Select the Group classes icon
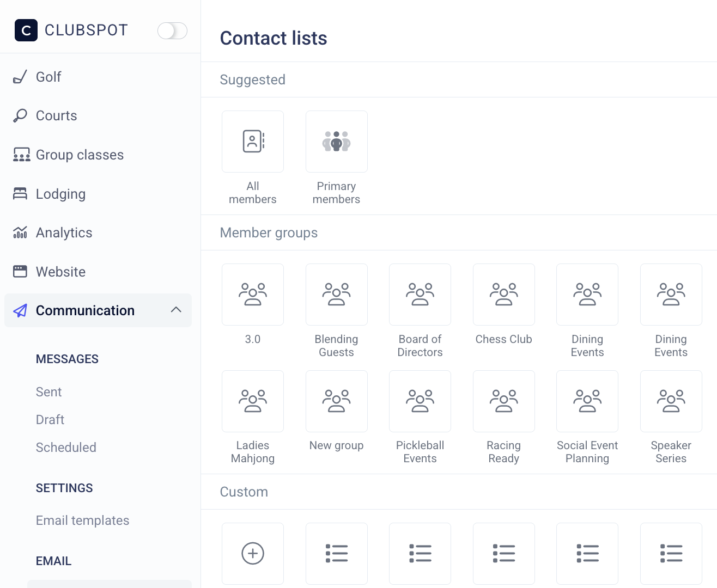 tap(21, 155)
